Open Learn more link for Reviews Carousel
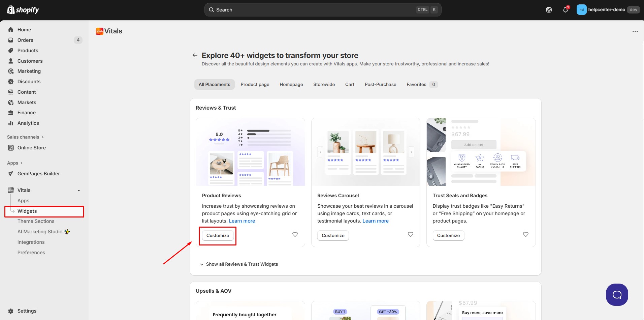This screenshot has width=644, height=320. pyautogui.click(x=375, y=221)
